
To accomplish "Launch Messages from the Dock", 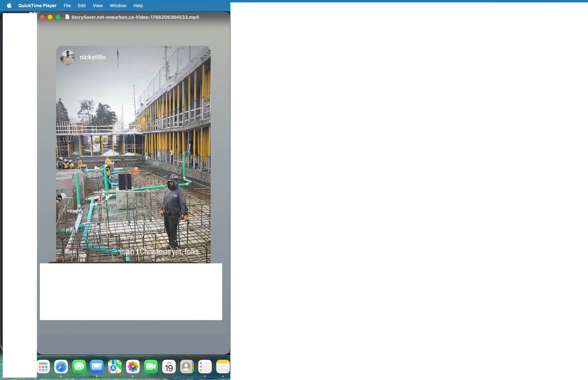I will (x=79, y=367).
